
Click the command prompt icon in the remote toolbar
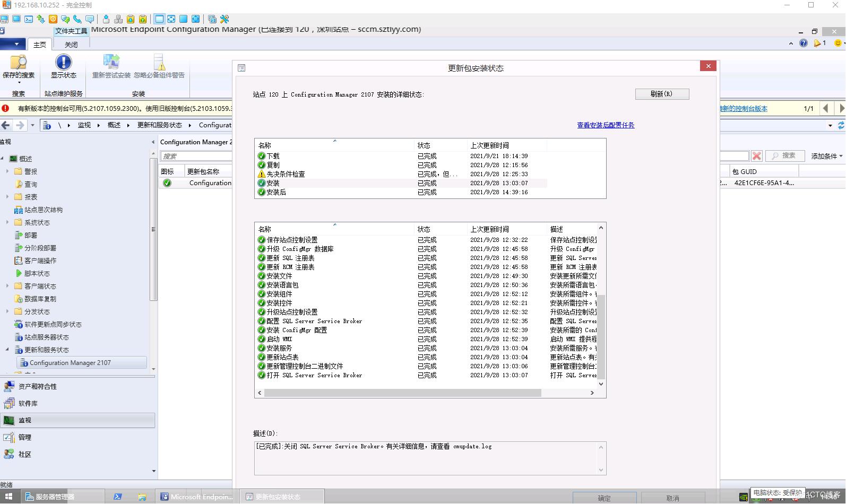coord(29,19)
